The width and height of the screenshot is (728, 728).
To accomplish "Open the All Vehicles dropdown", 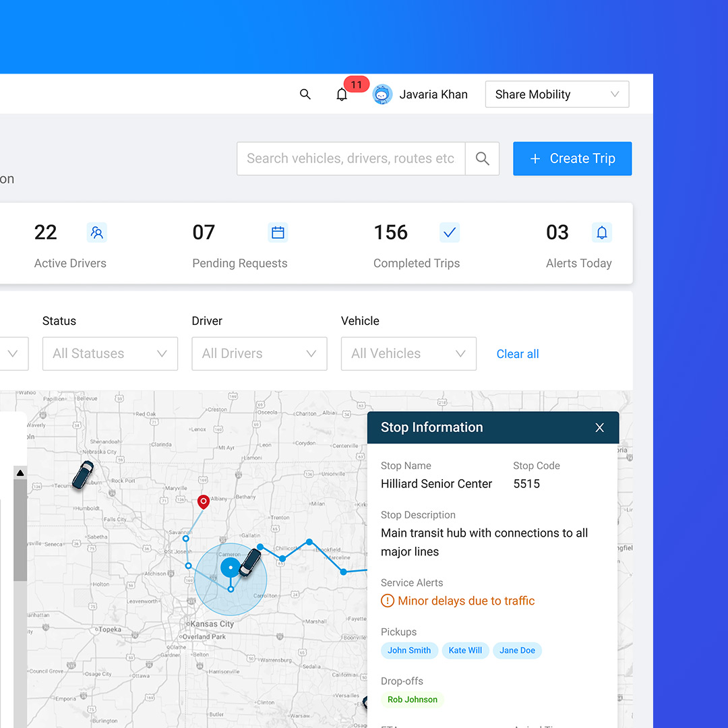I will click(x=408, y=354).
